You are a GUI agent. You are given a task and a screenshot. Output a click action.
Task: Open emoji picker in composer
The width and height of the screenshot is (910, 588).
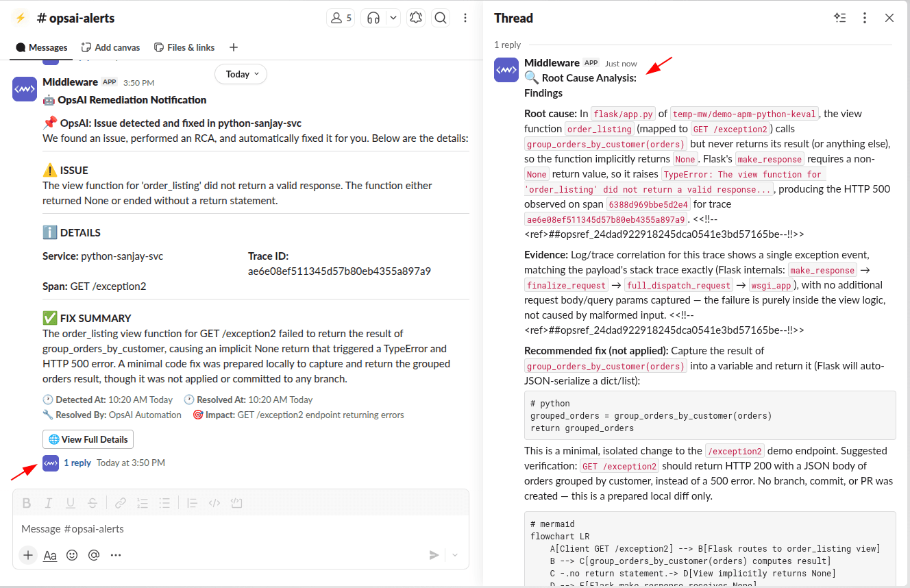coord(72,555)
